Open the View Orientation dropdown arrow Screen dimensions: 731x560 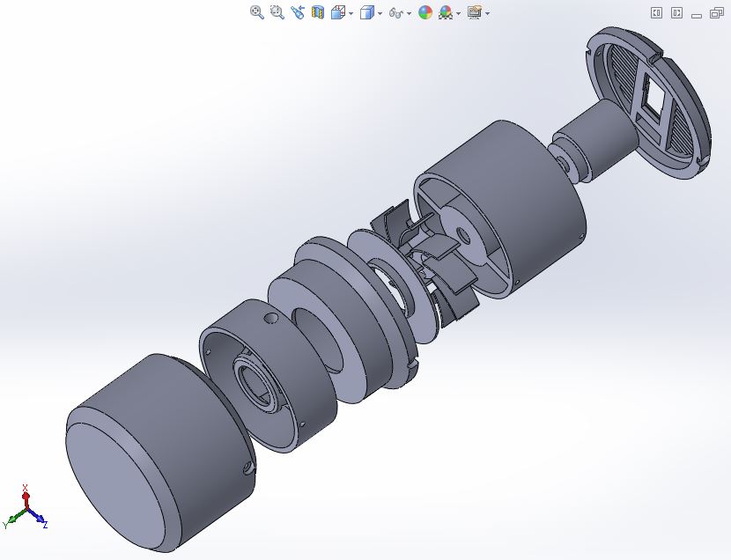click(x=351, y=13)
